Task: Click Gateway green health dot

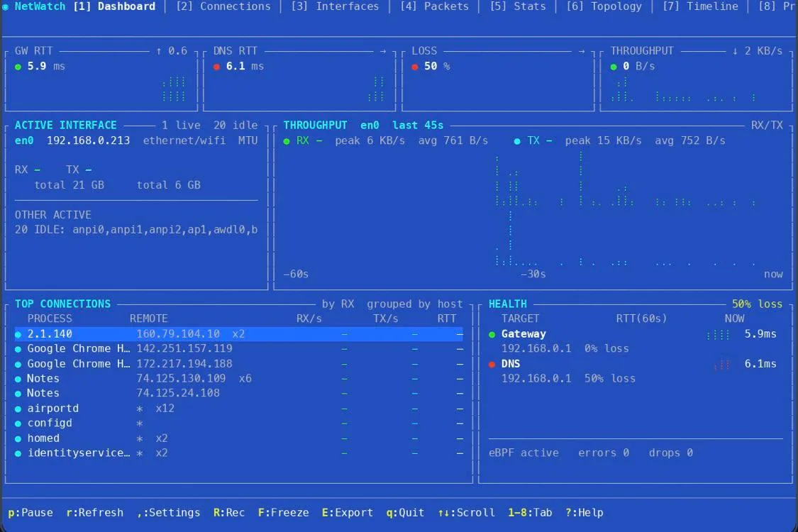Action: click(492, 335)
